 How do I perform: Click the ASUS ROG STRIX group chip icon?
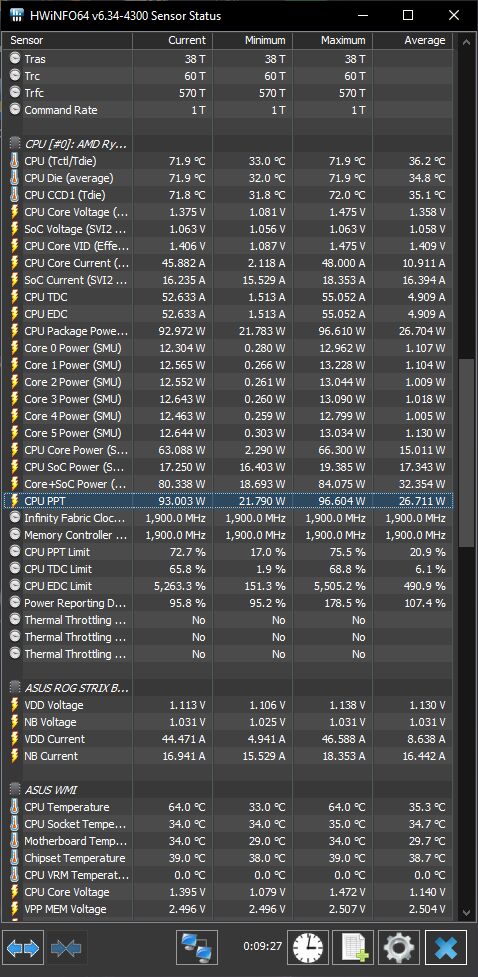click(x=15, y=688)
